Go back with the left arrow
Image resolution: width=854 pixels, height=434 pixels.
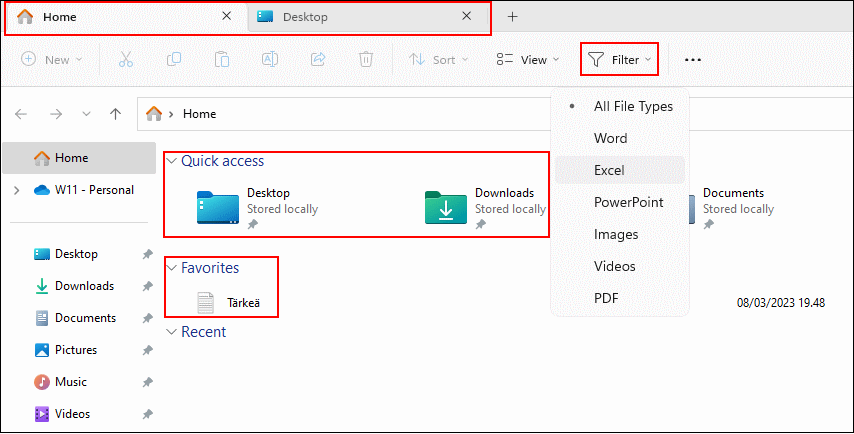point(21,114)
